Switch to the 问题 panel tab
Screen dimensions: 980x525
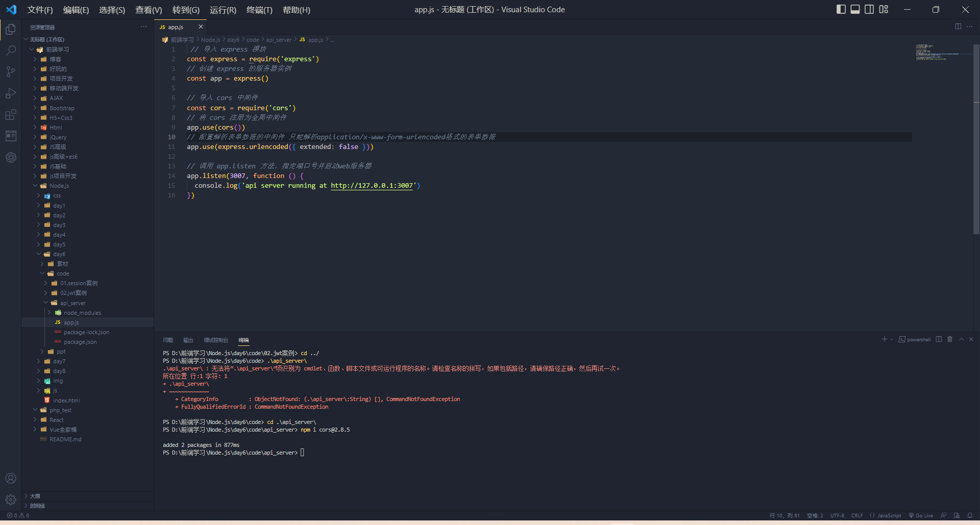168,340
